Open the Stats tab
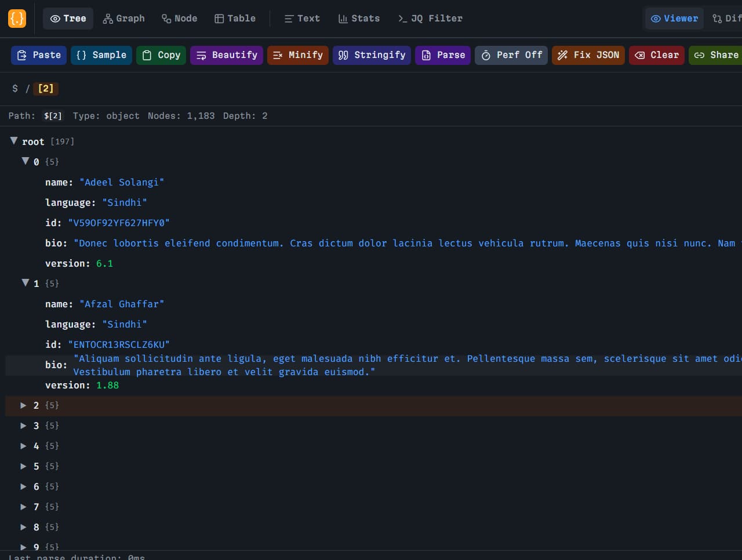Screen dimensions: 742x560 click(x=359, y=19)
